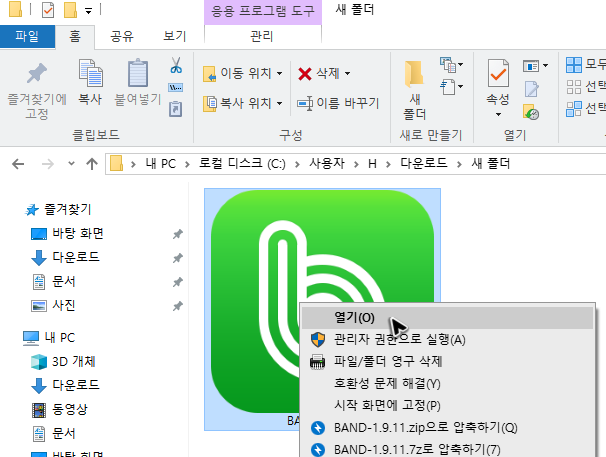Customize Quick Access Toolbar dropdown arrow
This screenshot has height=457, width=606.
point(89,11)
